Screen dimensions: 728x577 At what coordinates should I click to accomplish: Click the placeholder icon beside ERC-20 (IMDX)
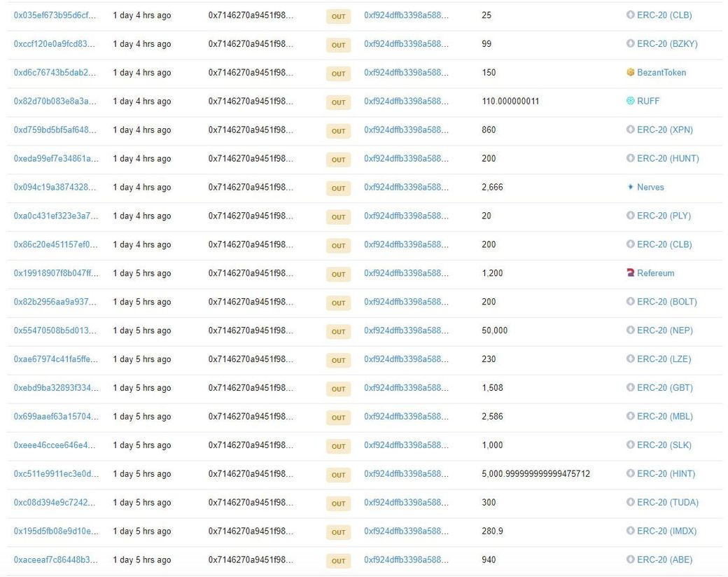pyautogui.click(x=630, y=531)
